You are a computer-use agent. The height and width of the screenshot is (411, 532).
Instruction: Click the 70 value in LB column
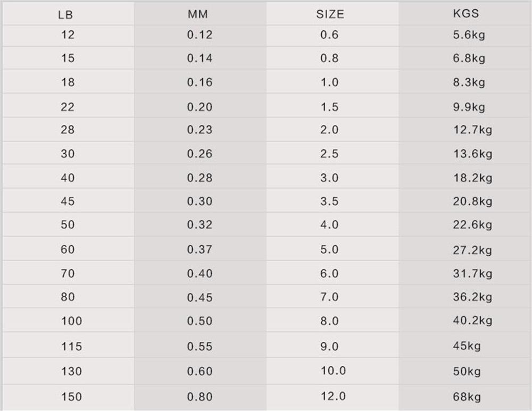point(68,273)
